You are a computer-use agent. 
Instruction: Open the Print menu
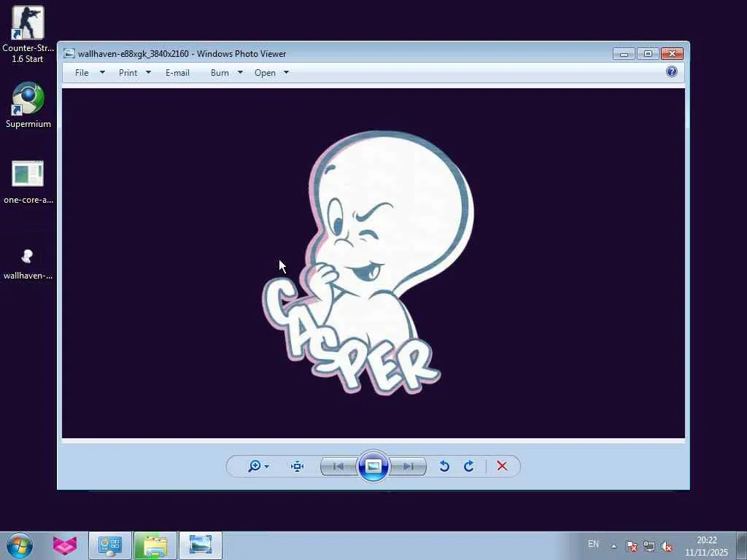[128, 73]
